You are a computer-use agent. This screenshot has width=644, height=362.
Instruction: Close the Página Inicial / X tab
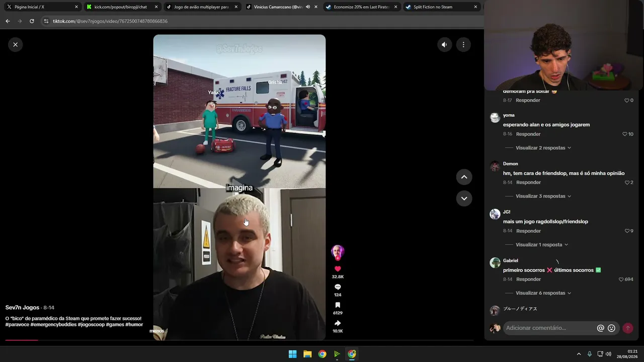[x=76, y=7]
